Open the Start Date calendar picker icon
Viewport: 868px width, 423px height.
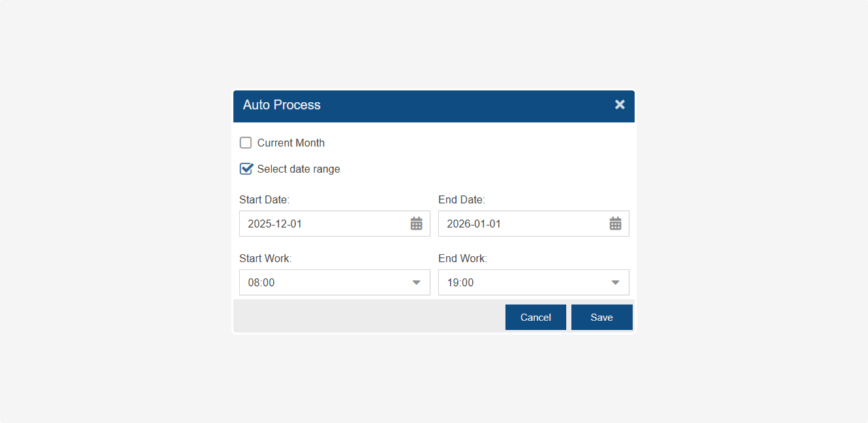point(416,224)
